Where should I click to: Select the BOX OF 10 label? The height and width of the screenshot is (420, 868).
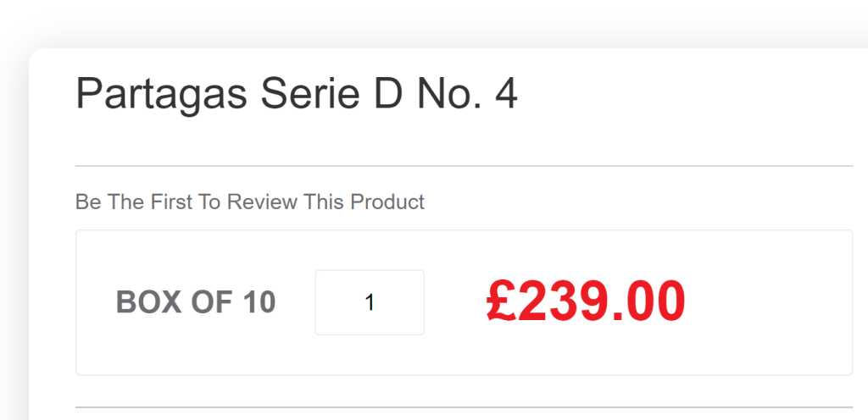coord(196,302)
